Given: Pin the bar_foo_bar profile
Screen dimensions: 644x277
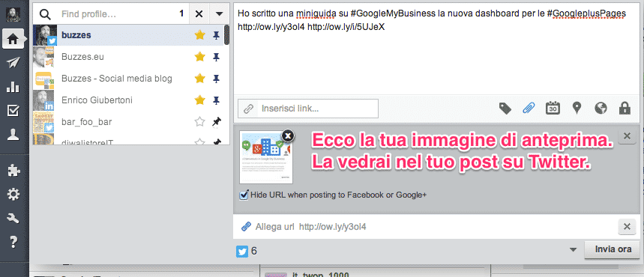Looking at the screenshot, I should tap(217, 121).
